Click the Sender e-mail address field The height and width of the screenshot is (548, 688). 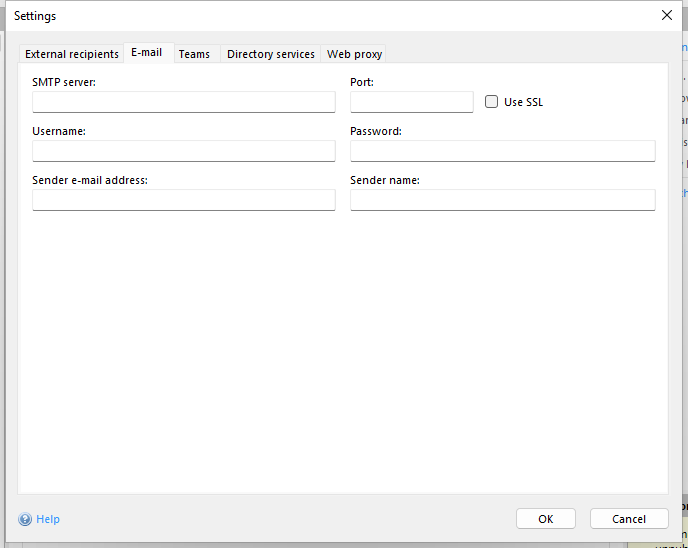tap(184, 200)
